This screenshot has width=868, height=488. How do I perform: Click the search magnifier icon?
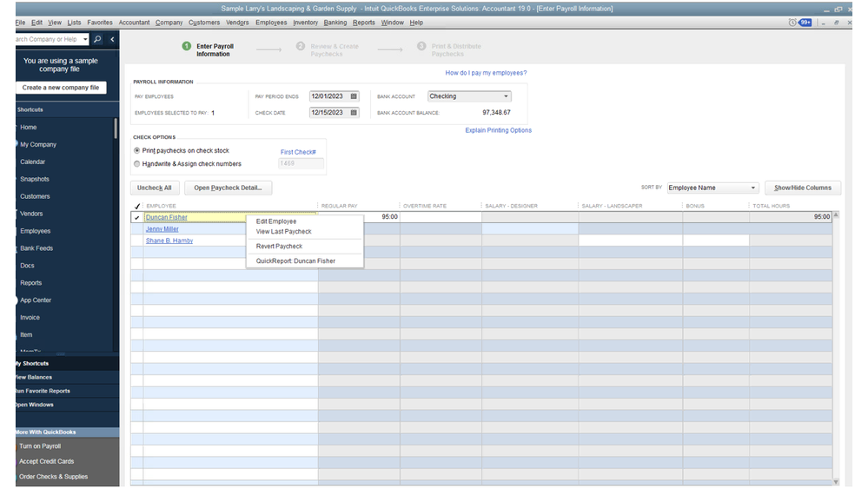point(97,39)
